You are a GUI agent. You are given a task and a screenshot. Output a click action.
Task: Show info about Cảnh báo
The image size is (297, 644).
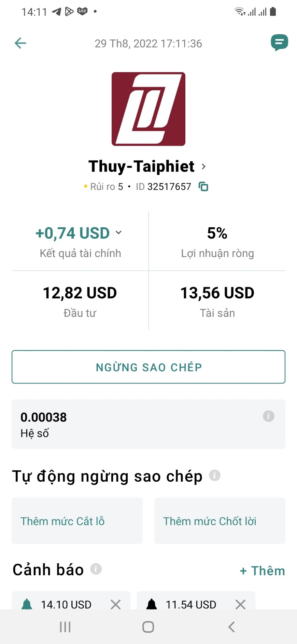96,569
